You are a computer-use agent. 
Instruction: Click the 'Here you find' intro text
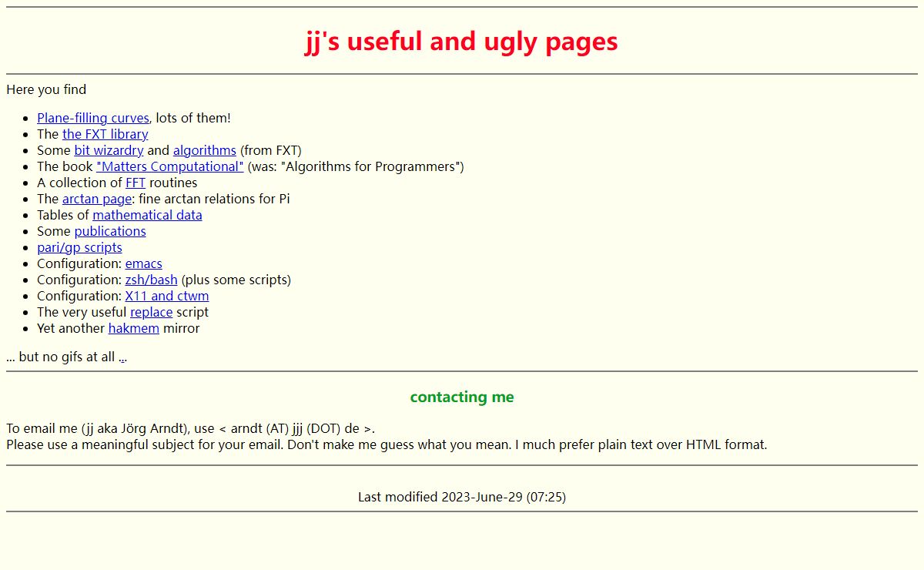coord(46,89)
